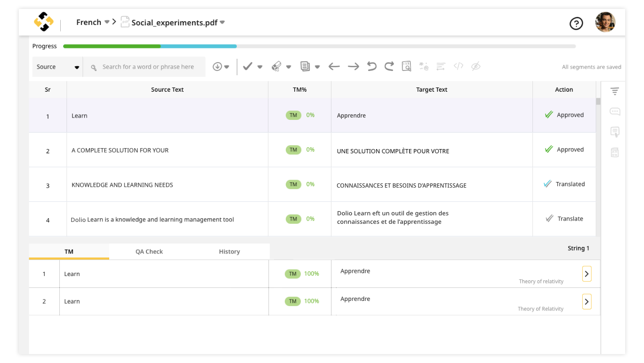Select target 'CONNAISSANCES ET BESOINS D'APPRENTISSAGE'

coord(402,185)
